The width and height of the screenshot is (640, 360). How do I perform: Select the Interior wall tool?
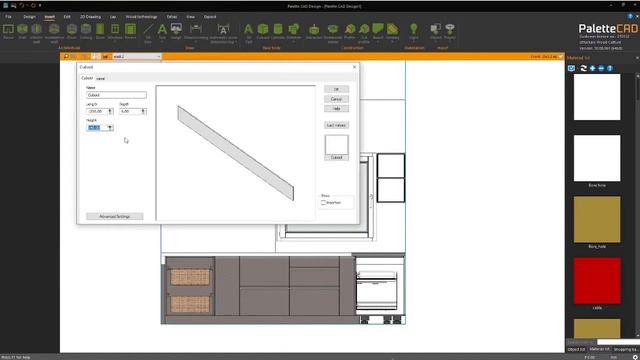(x=36, y=33)
